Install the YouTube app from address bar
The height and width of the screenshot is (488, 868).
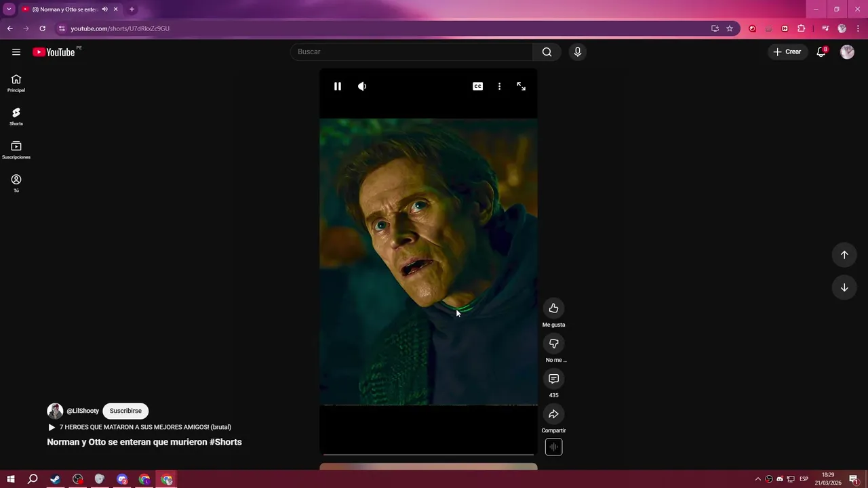tap(715, 28)
